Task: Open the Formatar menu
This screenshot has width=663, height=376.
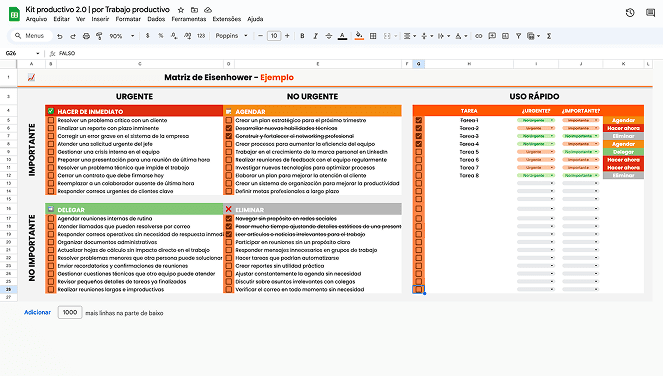Action: (128, 19)
